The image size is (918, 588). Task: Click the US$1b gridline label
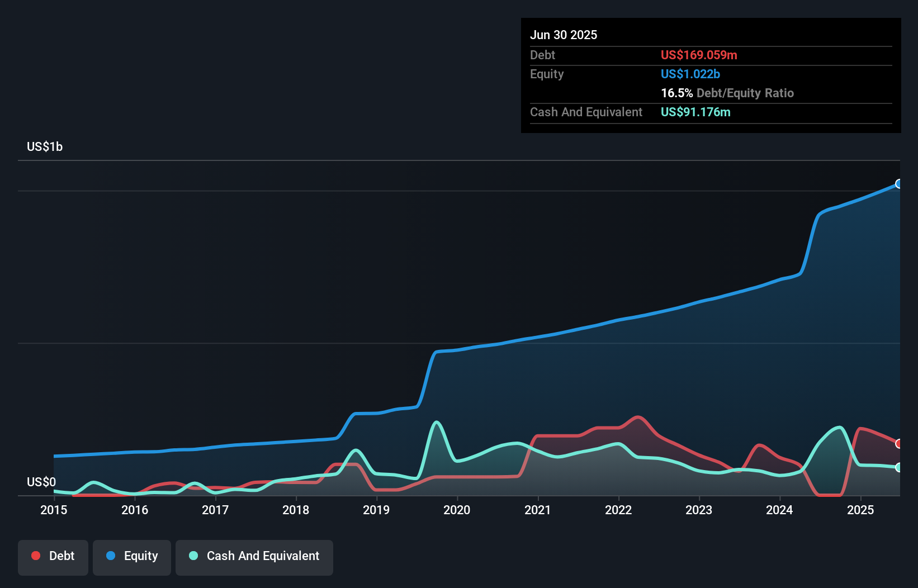45,146
